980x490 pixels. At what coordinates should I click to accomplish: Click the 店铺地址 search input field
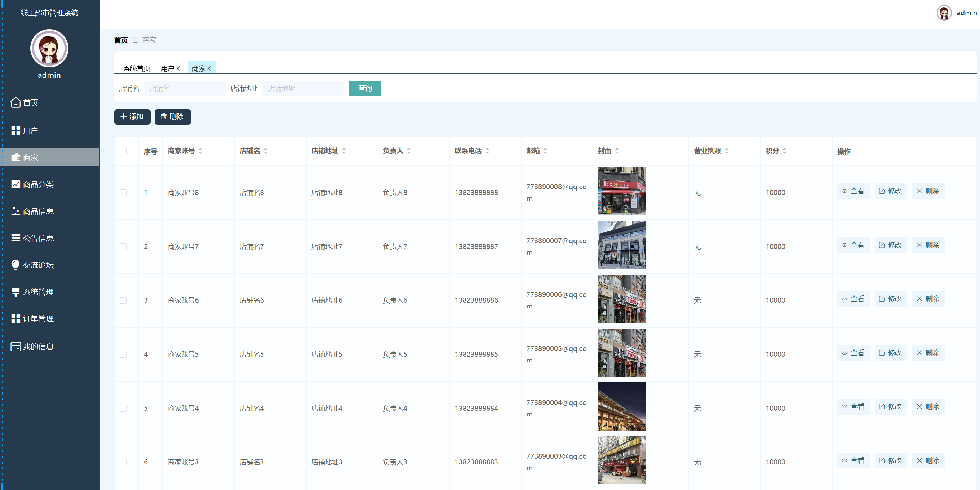(x=303, y=88)
